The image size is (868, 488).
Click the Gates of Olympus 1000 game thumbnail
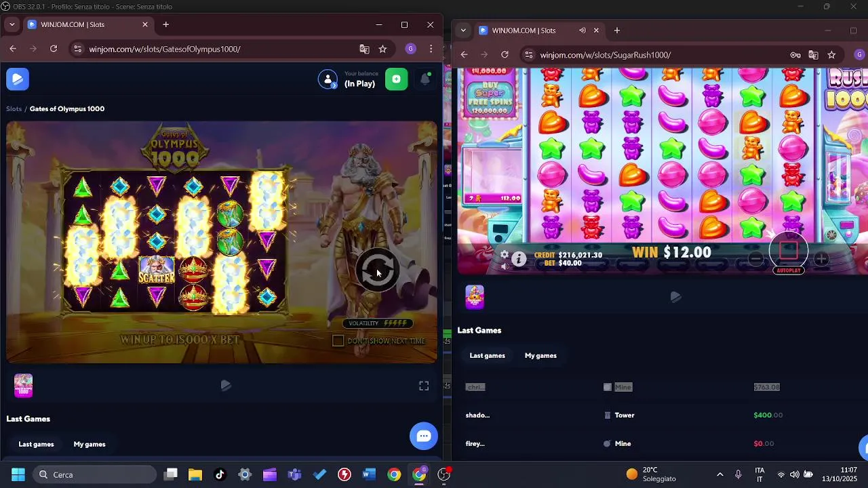click(x=24, y=386)
